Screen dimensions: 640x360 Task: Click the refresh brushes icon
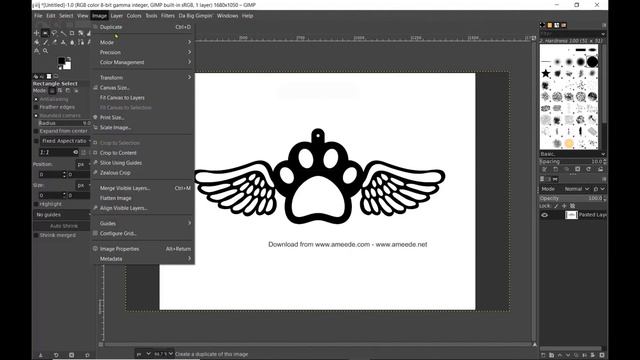[x=589, y=169]
